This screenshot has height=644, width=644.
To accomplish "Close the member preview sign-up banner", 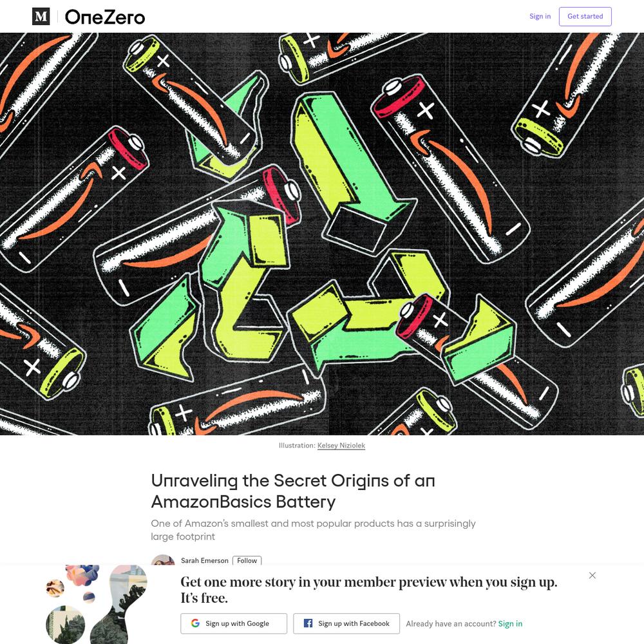I will pos(592,575).
